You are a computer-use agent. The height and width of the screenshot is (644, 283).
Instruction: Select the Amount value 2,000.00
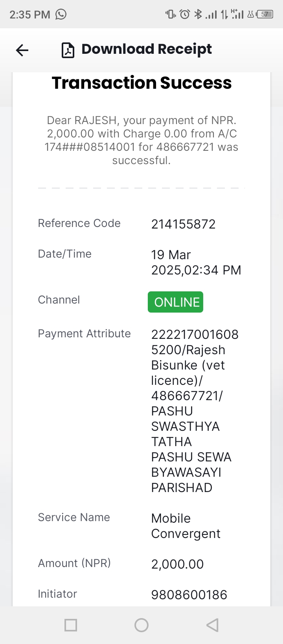[x=177, y=564]
